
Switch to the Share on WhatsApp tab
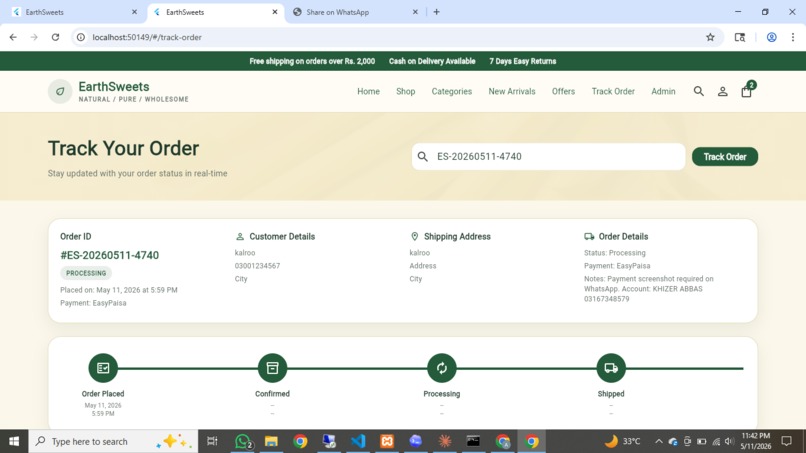tap(353, 12)
